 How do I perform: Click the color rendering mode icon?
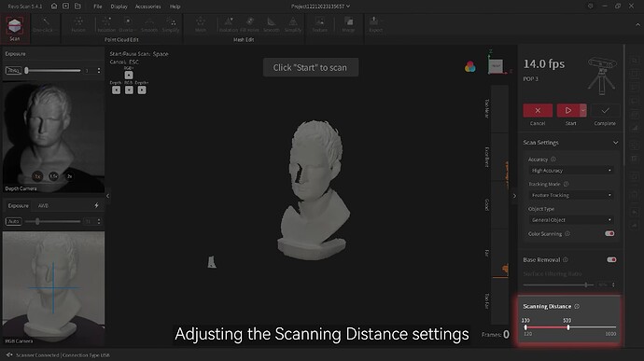coord(469,66)
